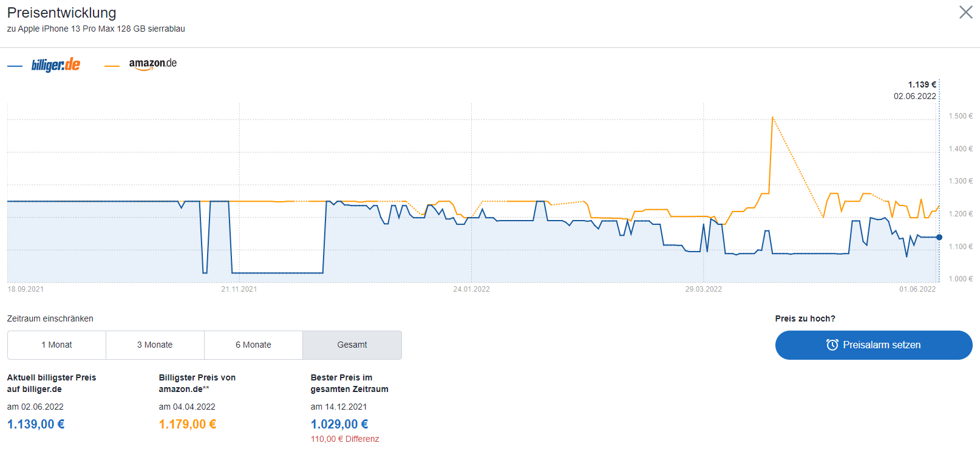Click the Bester Preis im gesamten Zeitraum heading
This screenshot has height=454, width=980.
(x=350, y=383)
